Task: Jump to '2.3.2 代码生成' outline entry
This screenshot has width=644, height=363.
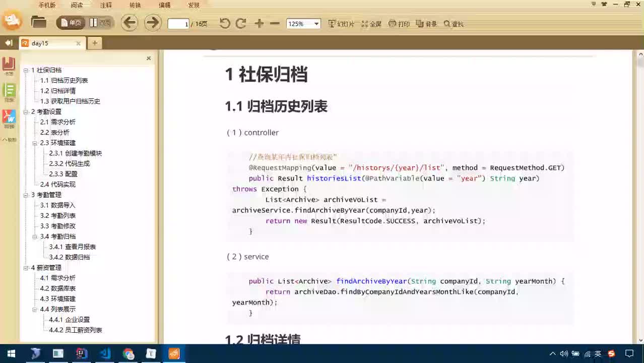Action: click(70, 164)
